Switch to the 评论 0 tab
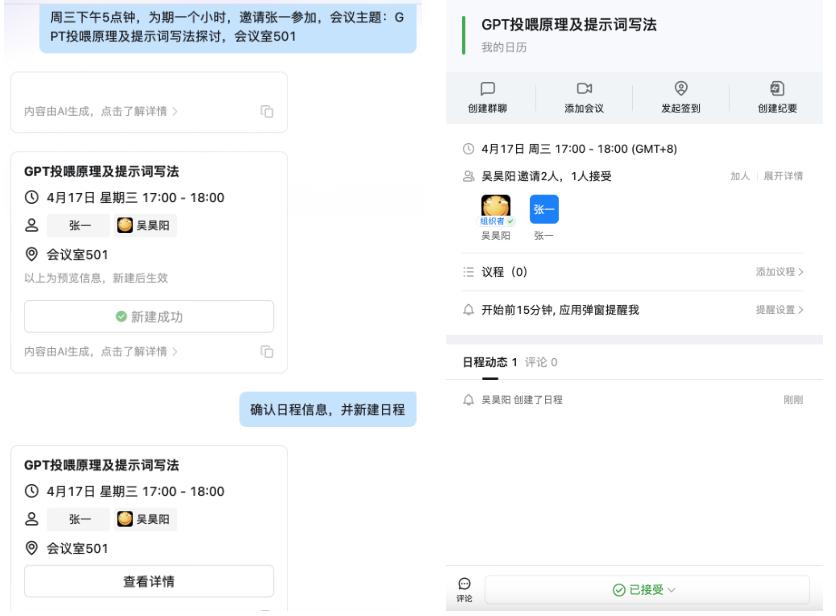 [x=541, y=362]
